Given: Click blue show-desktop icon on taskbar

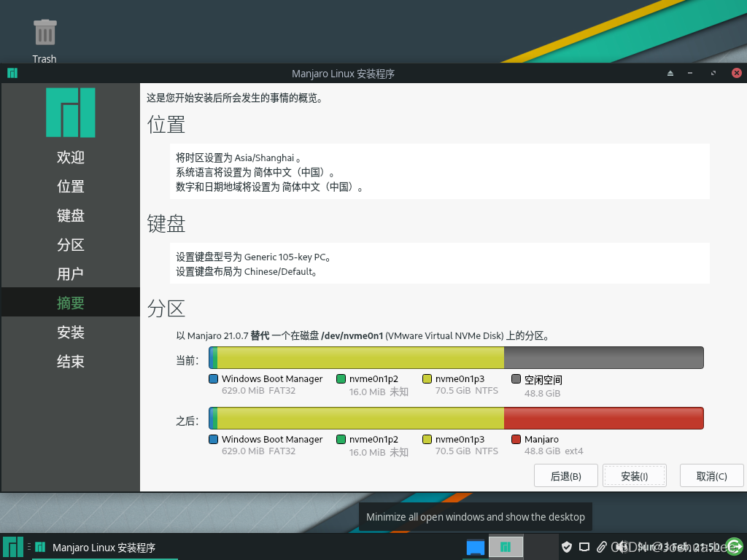Looking at the screenshot, I should (475, 547).
